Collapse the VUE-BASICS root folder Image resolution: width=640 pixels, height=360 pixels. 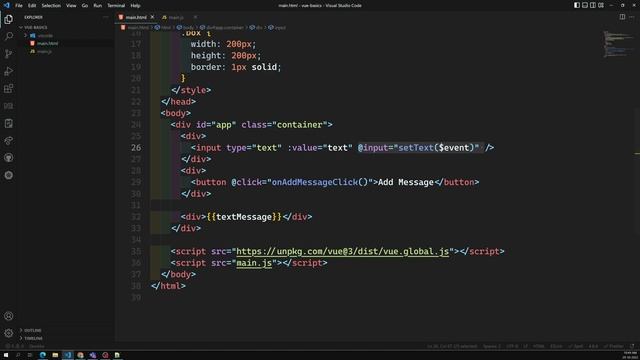tap(36, 27)
